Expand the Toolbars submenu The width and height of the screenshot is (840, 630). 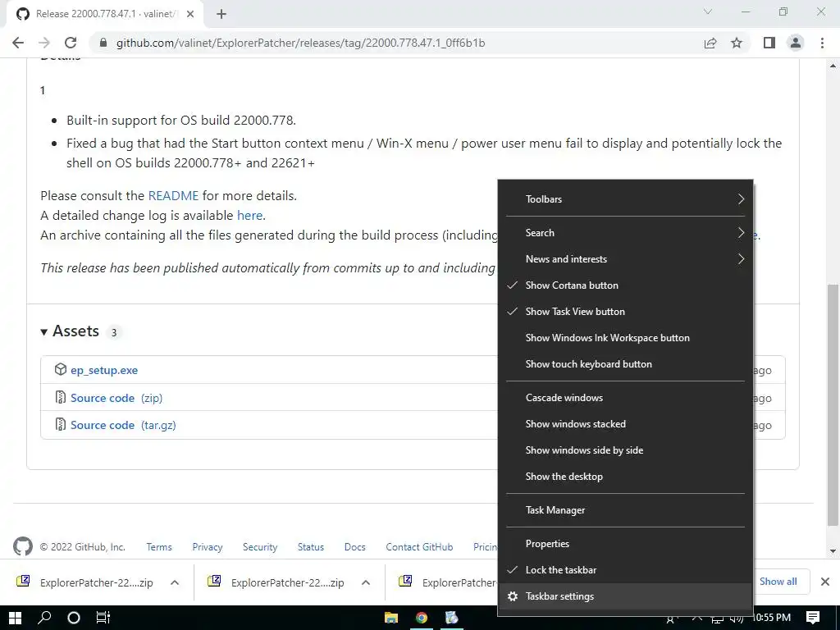coord(625,199)
